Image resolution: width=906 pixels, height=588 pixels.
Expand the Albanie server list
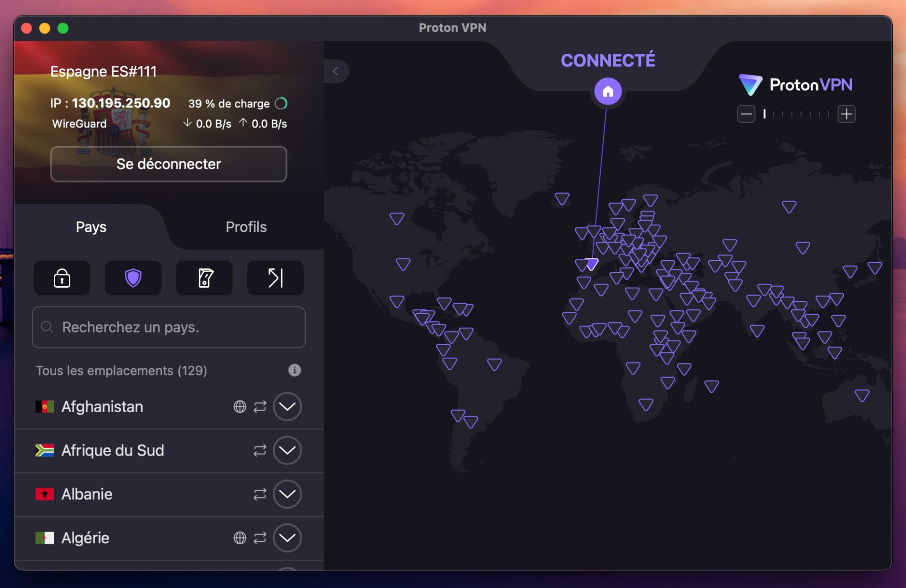[287, 494]
